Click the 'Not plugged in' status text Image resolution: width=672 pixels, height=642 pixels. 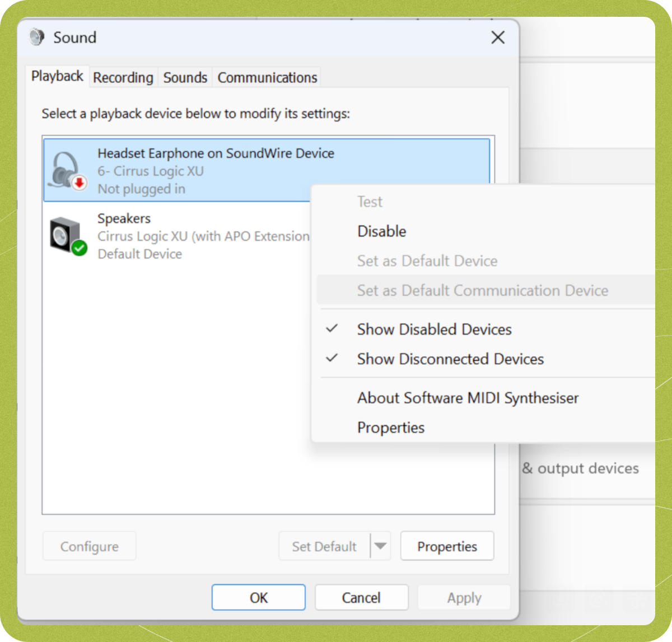[x=141, y=189]
